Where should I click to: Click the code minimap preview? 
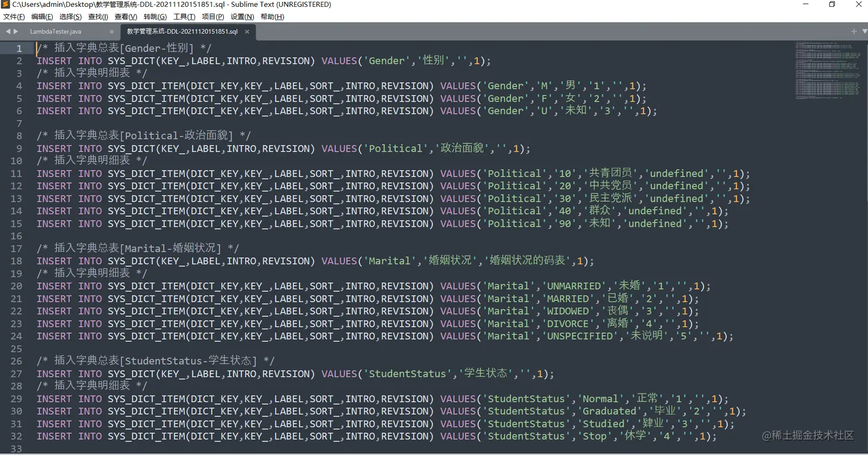pyautogui.click(x=827, y=70)
